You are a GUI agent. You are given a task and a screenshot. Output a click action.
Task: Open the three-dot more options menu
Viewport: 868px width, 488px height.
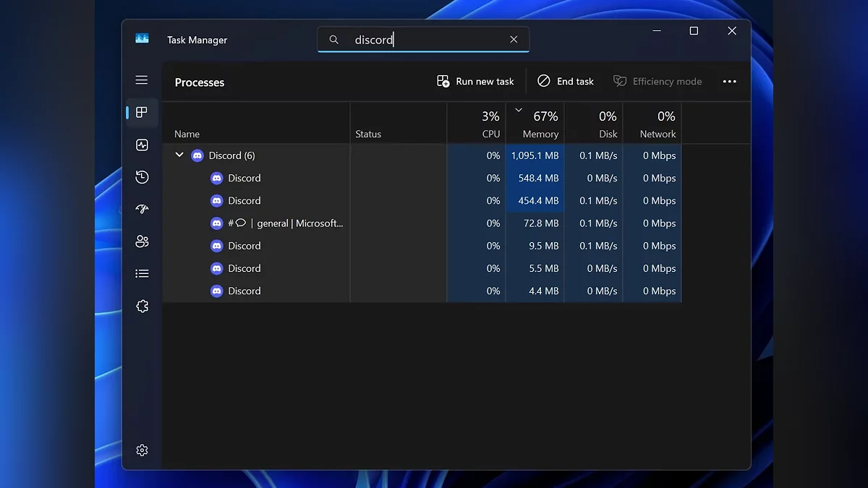729,82
